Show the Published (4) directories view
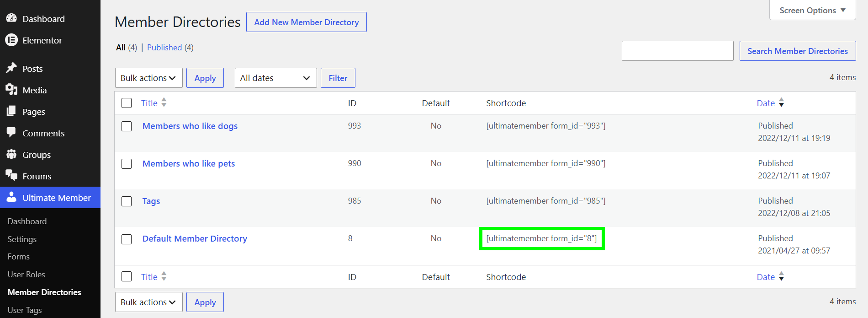This screenshot has width=868, height=318. (170, 48)
